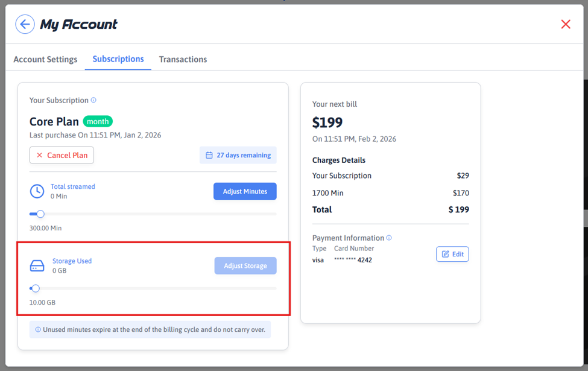588x371 pixels.
Task: Click the clock icon for Total streamed
Action: click(x=37, y=191)
